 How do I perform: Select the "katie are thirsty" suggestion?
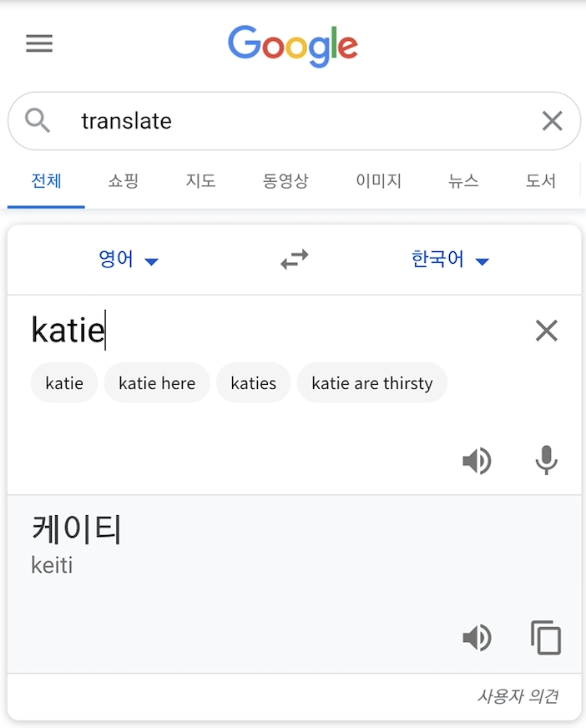coord(371,383)
